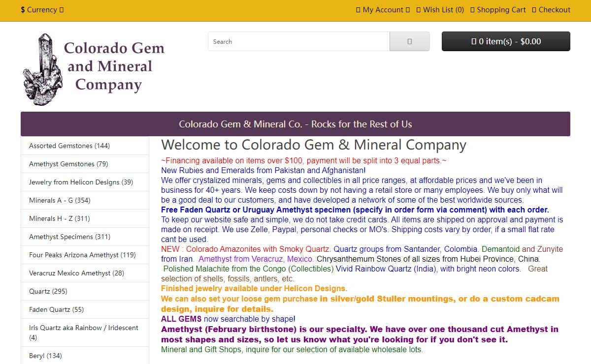Open the cart summary 0 item(s) button
The height and width of the screenshot is (364, 591).
click(x=506, y=41)
